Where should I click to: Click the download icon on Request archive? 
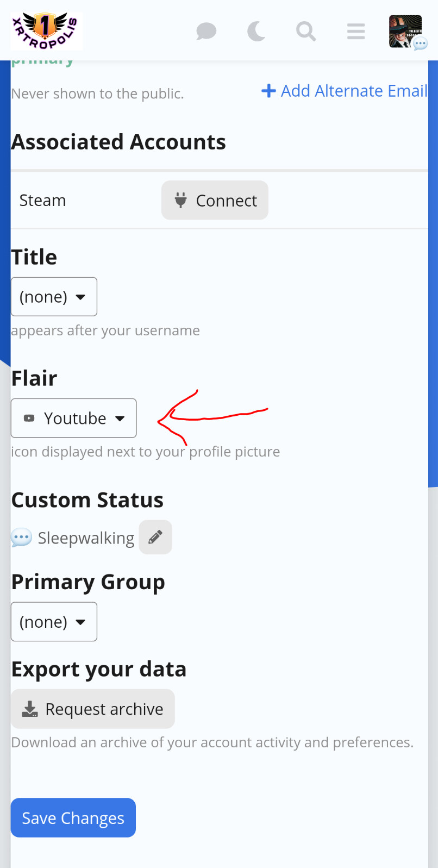click(x=30, y=709)
